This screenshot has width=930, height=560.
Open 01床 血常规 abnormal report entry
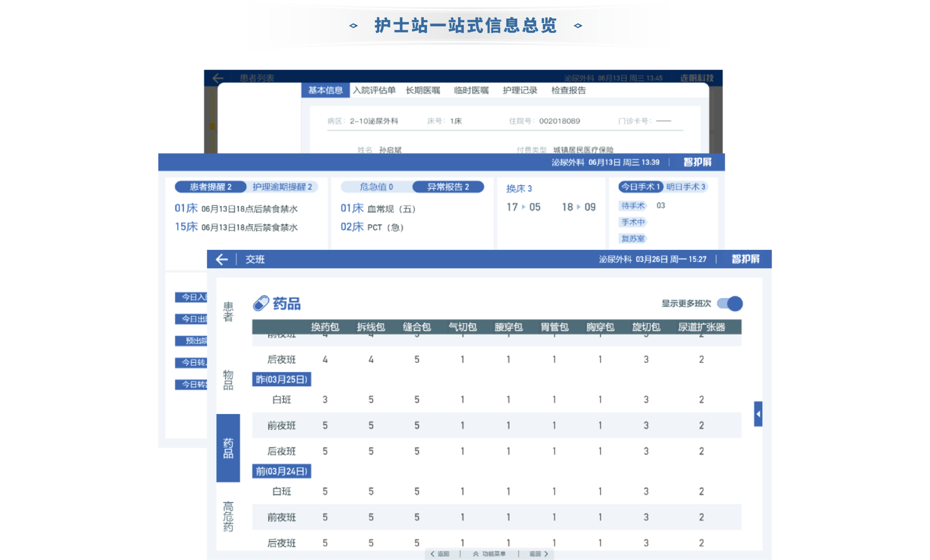pyautogui.click(x=378, y=209)
